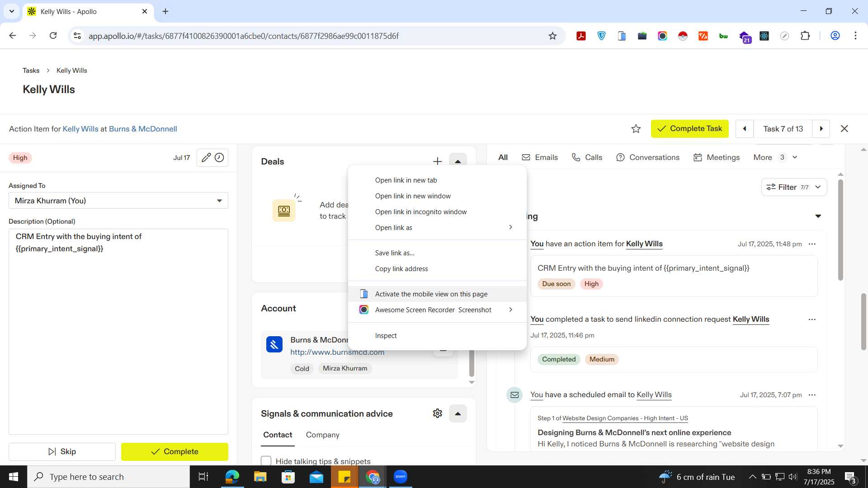Toggle Hide talking tips & snippets checkbox
Viewport: 868px width, 488px height.
click(266, 460)
